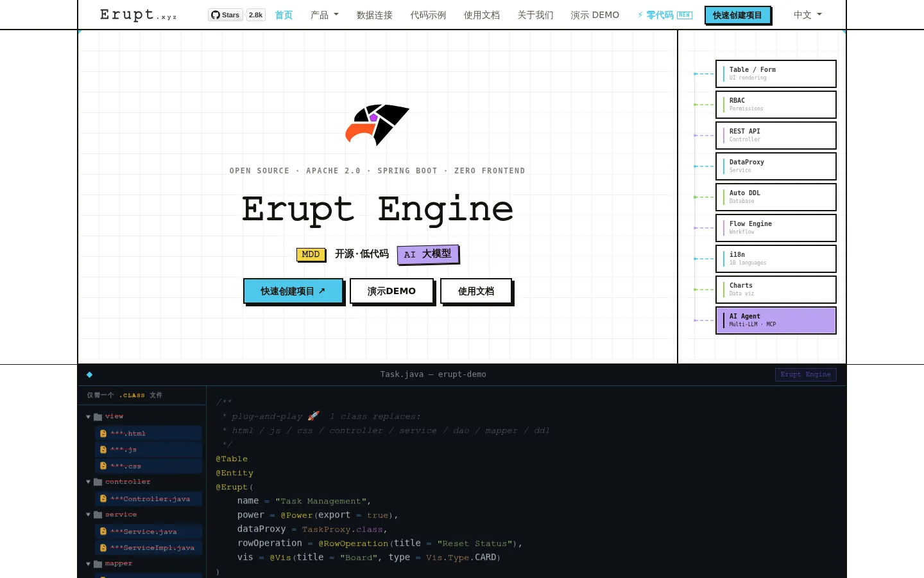The width and height of the screenshot is (924, 578).
Task: Open the 中文 language dropdown
Action: coord(808,15)
